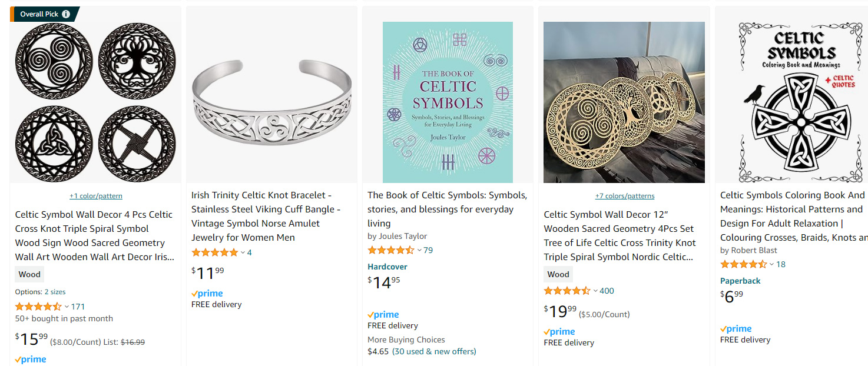Open the "30 used & new offers" link
The image size is (868, 366).
click(442, 351)
